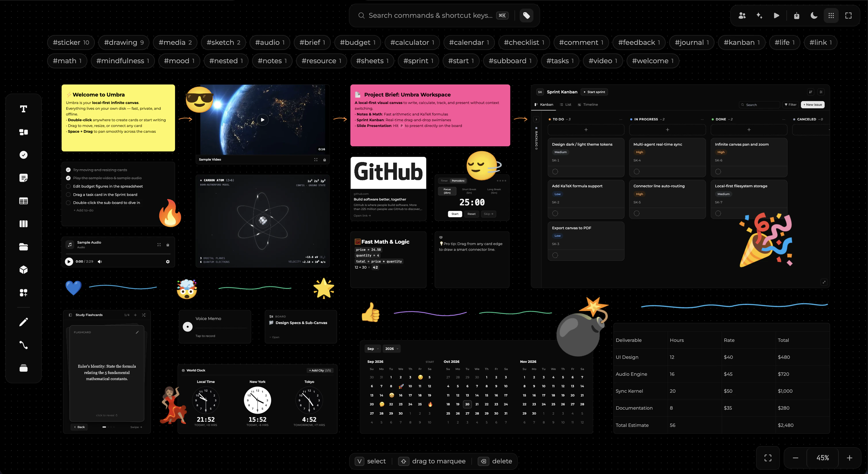Check 'Edit budget figures in the spreadsheet'
The width and height of the screenshot is (868, 474).
tap(68, 186)
